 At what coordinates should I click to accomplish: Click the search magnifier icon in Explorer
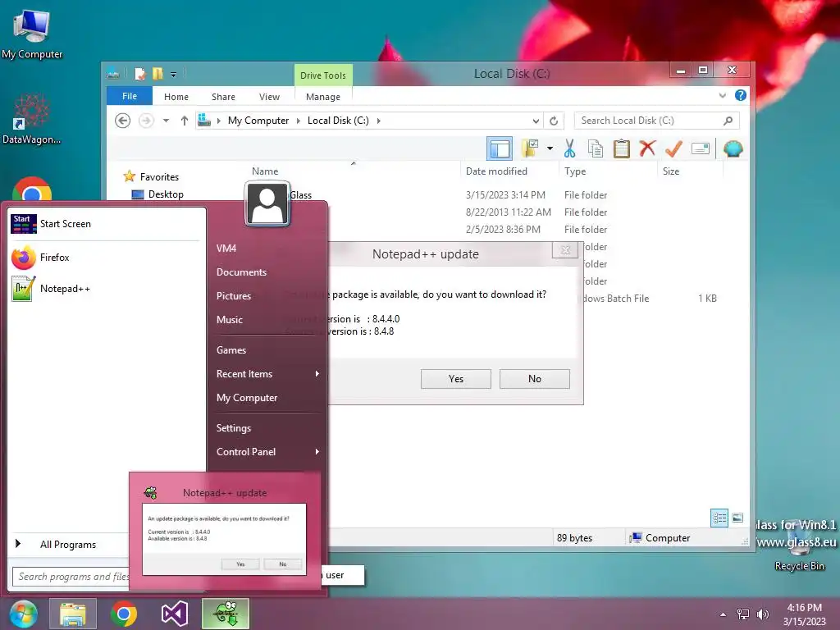point(728,121)
